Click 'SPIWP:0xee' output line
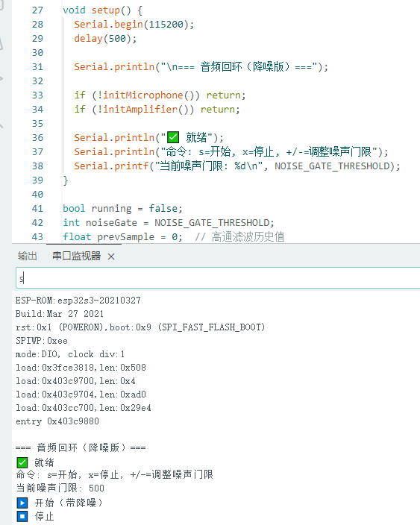The image size is (420, 525). (x=42, y=341)
